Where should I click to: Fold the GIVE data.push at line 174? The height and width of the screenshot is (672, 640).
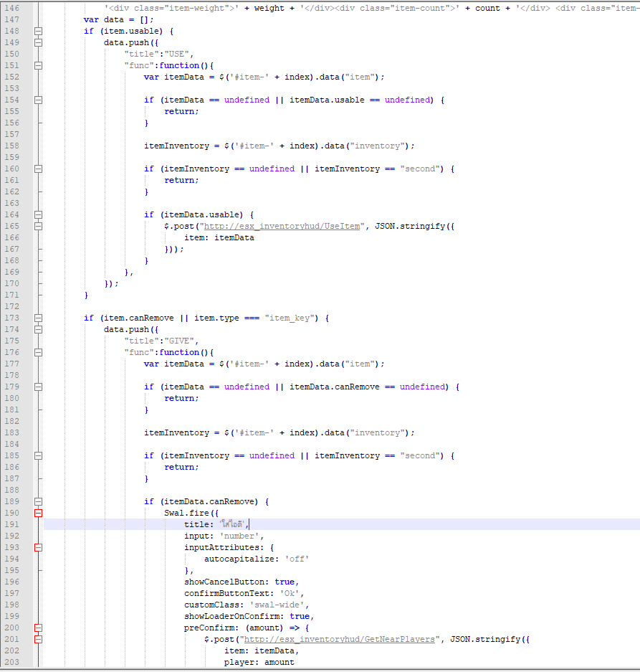point(38,330)
